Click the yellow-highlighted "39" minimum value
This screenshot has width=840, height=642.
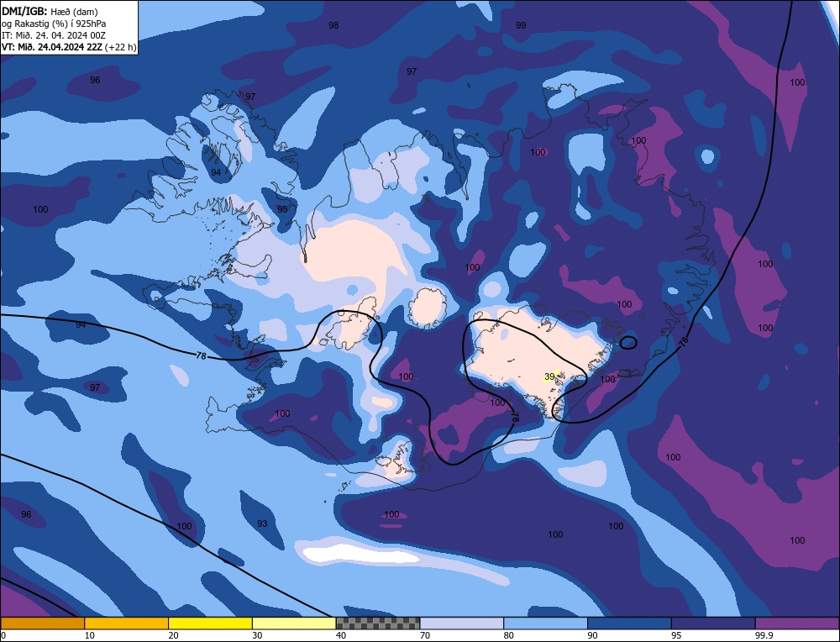pos(549,376)
